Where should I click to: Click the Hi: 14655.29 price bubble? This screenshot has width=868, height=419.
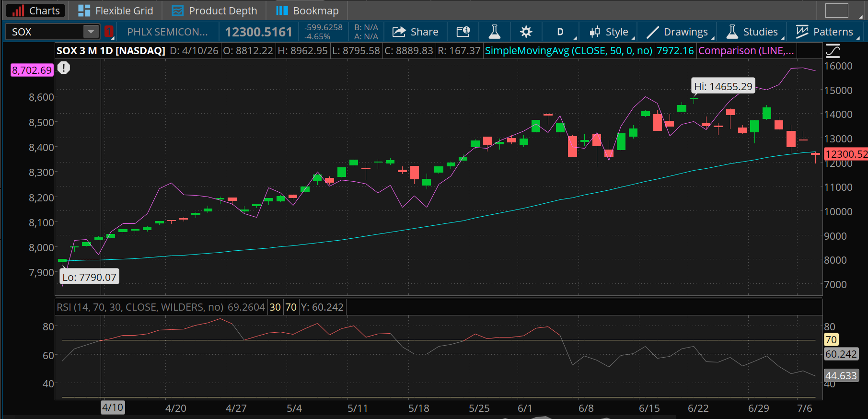pyautogui.click(x=723, y=86)
